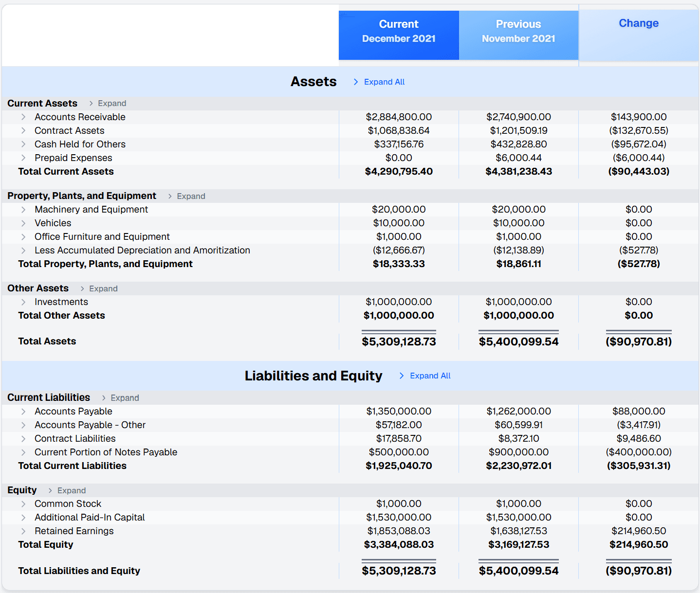The image size is (700, 593).
Task: Expand the Accounts Payable row chevron
Action: [x=23, y=411]
